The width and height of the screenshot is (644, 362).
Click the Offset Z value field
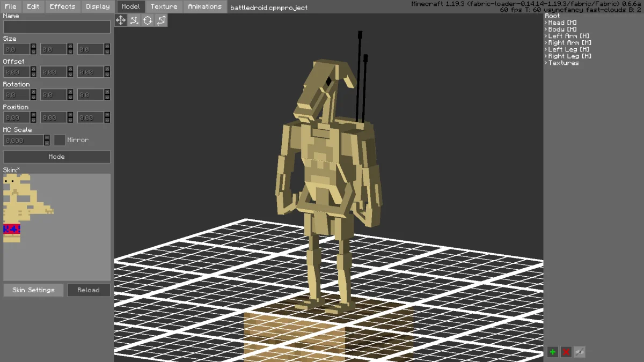tap(90, 72)
